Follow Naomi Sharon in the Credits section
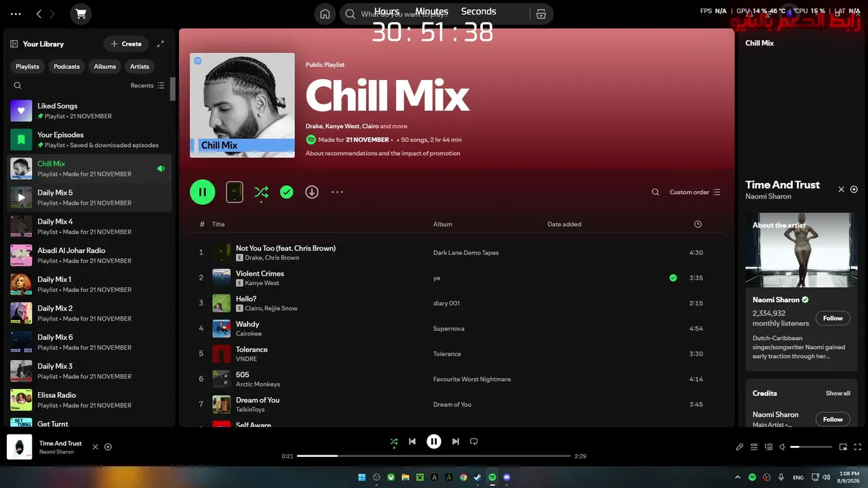The image size is (868, 488). pos(833,419)
